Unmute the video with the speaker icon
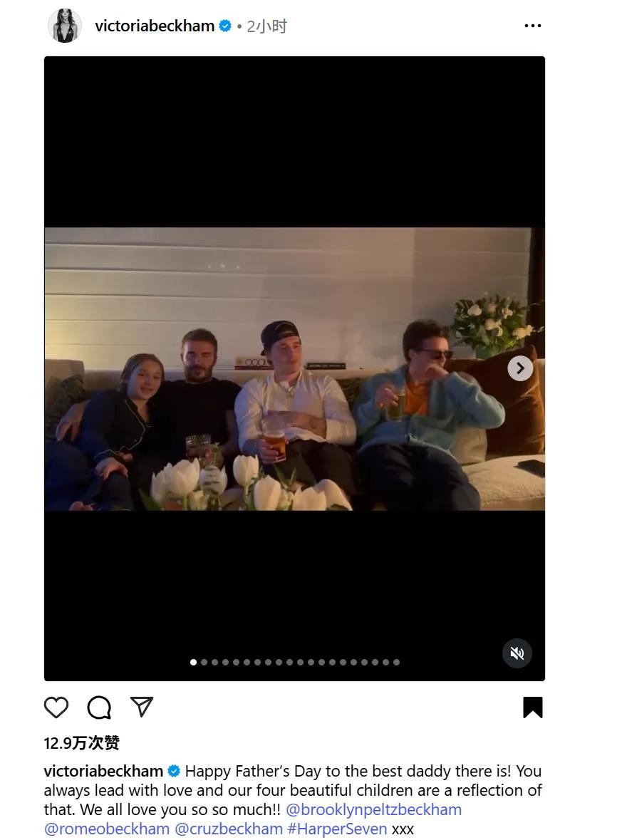The width and height of the screenshot is (622, 840). pos(517,653)
